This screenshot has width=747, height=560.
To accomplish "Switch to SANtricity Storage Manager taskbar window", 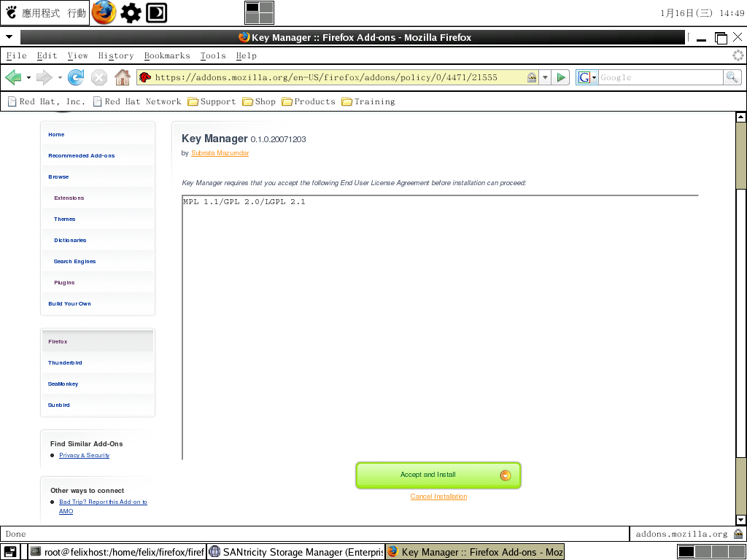I will 296,552.
